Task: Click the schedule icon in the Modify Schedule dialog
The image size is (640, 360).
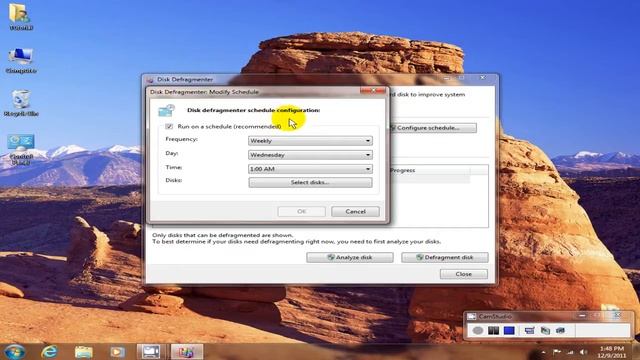Action: click(x=167, y=110)
